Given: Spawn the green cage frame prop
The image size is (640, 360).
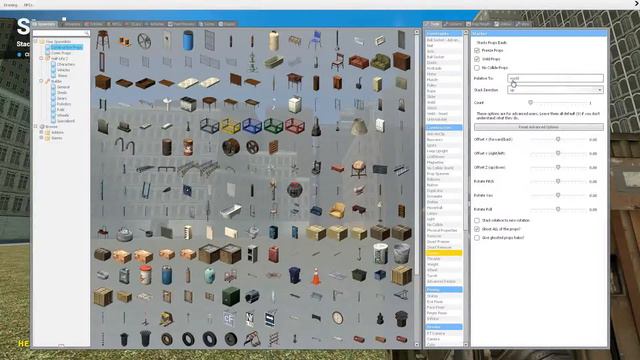Looking at the screenshot, I should (x=273, y=126).
